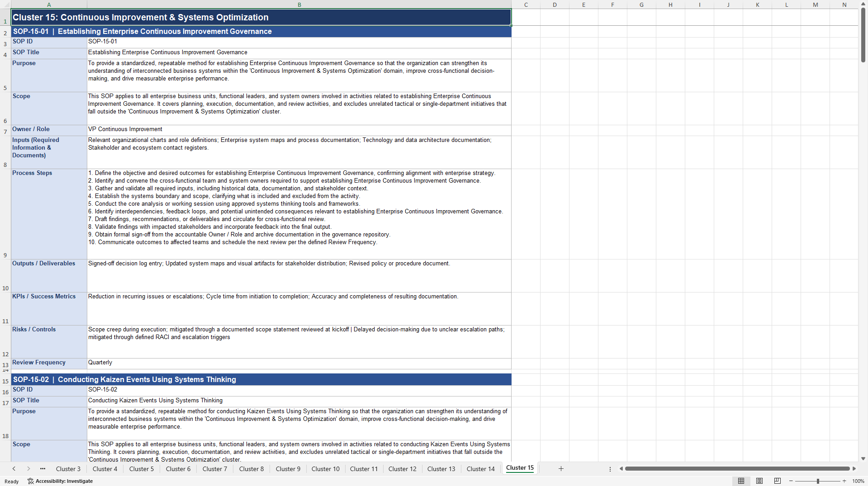The height and width of the screenshot is (486, 868).
Task: Switch to Page Layout view
Action: [x=759, y=481]
